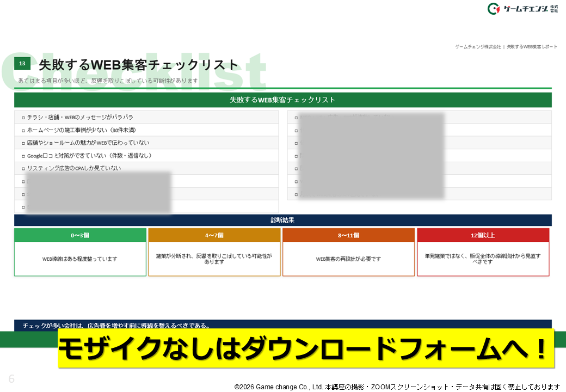Screen dimensions: 566x392
Task: Click the header text ゲームチェンジ株式会社 breadcrumb
Action: coord(478,47)
